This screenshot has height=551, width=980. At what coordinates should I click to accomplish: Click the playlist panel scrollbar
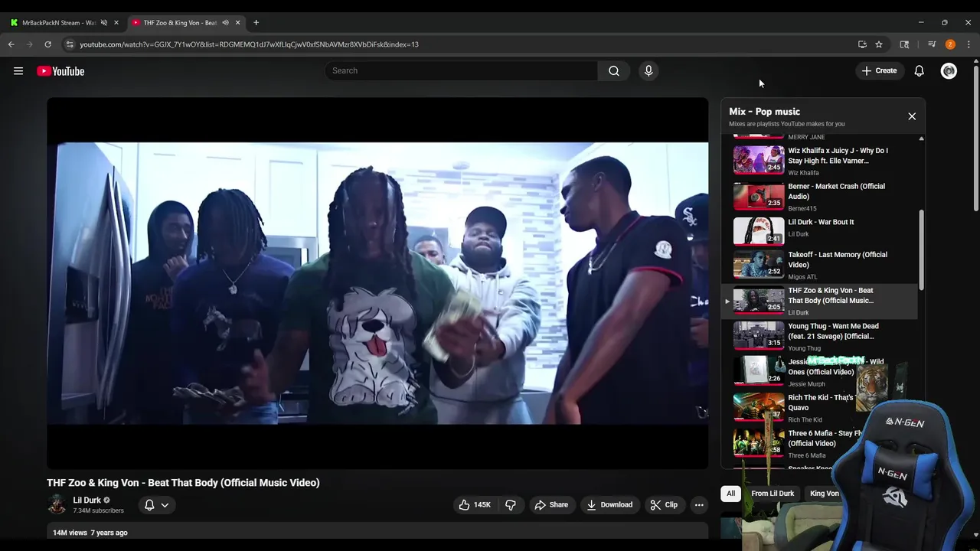click(x=921, y=250)
